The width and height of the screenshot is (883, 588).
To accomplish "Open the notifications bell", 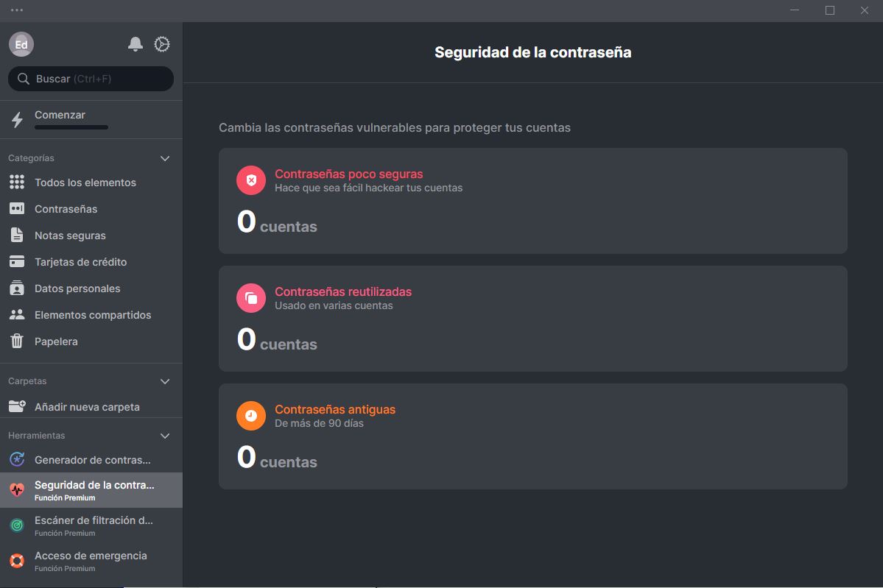I will coord(136,44).
